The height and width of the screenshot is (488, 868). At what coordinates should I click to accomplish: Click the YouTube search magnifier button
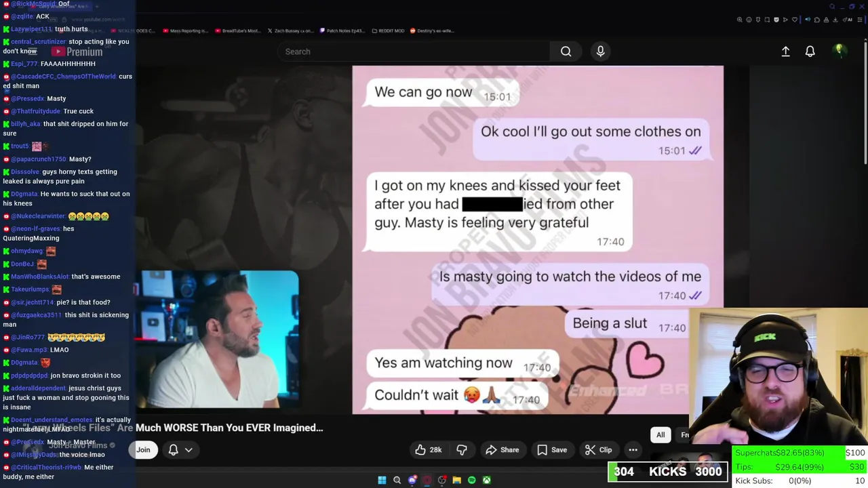566,52
